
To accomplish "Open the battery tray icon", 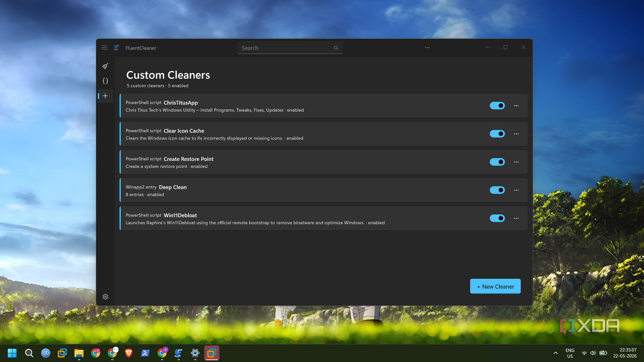I will point(603,353).
